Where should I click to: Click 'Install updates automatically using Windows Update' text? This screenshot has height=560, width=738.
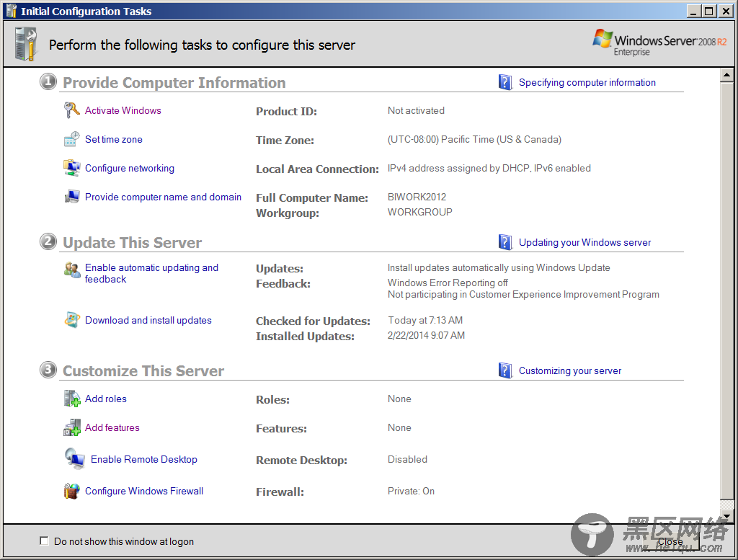(x=499, y=268)
